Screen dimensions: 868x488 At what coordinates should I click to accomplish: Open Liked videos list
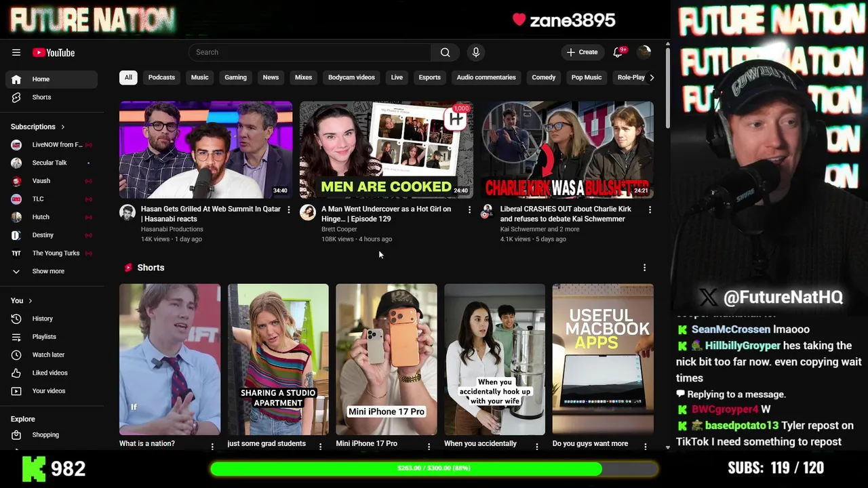tap(52, 373)
